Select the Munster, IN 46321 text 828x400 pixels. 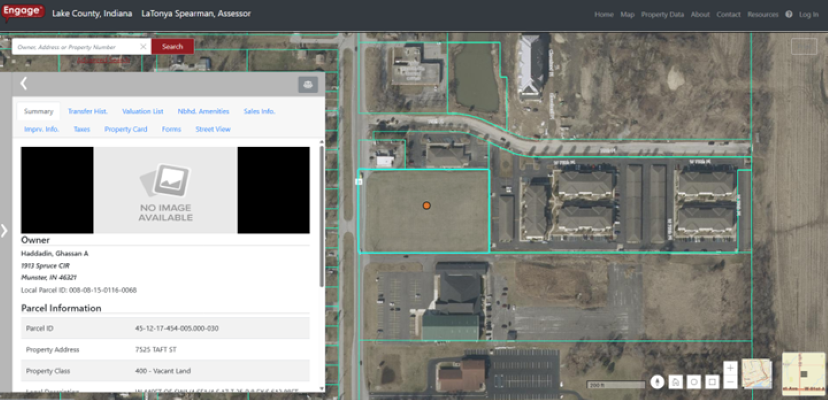coord(49,277)
